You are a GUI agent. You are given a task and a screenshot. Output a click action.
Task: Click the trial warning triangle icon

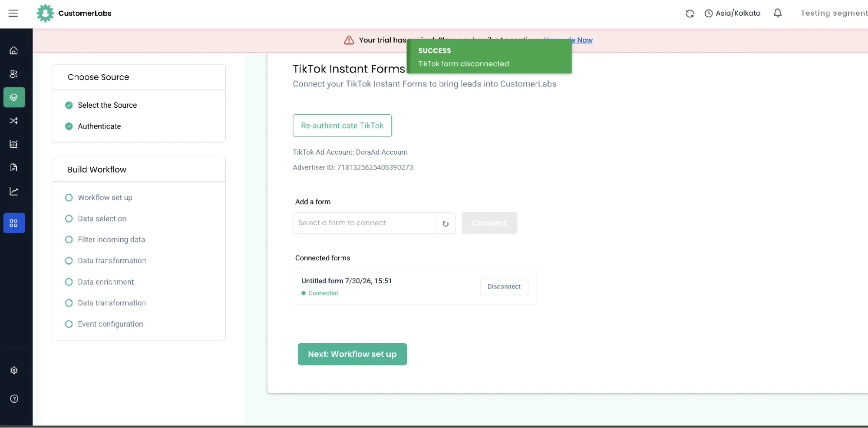[349, 40]
